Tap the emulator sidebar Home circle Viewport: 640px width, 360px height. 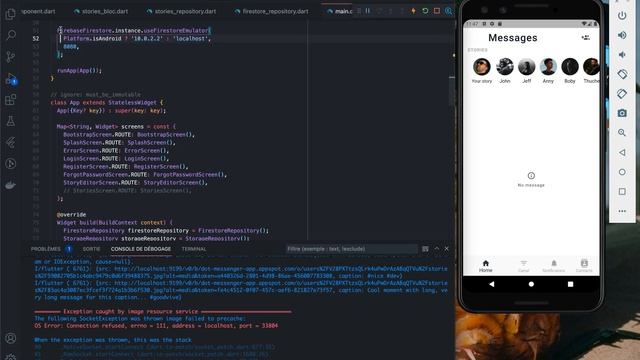point(622,172)
